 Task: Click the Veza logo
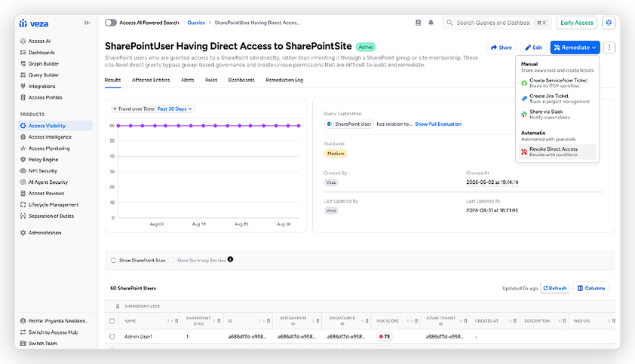34,23
